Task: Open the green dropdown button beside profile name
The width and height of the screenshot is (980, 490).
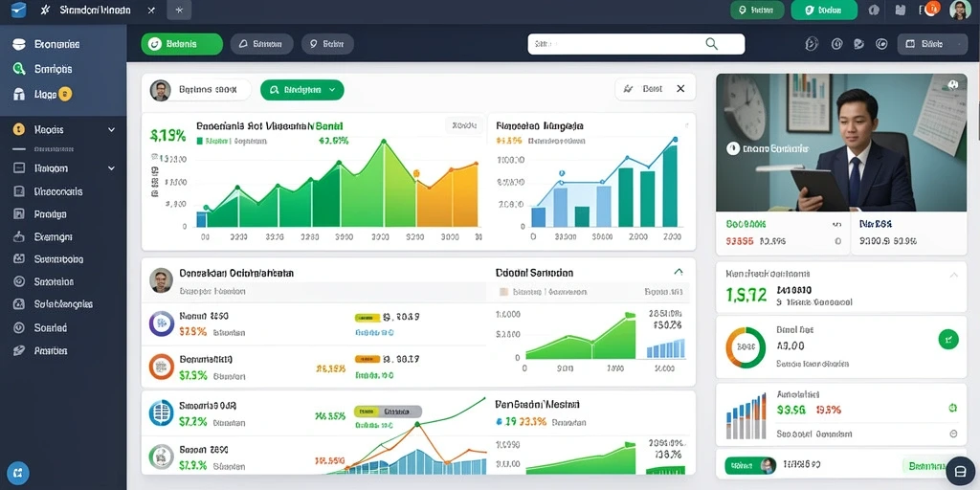Action: [x=301, y=89]
